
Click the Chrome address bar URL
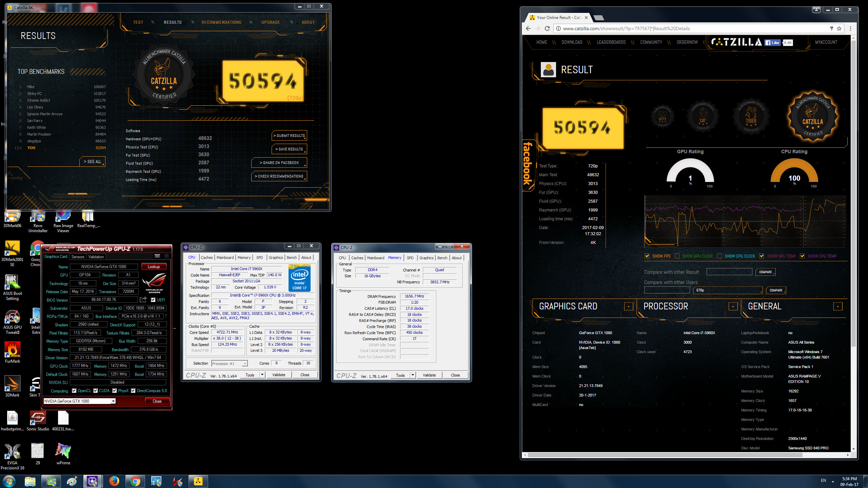[626, 28]
